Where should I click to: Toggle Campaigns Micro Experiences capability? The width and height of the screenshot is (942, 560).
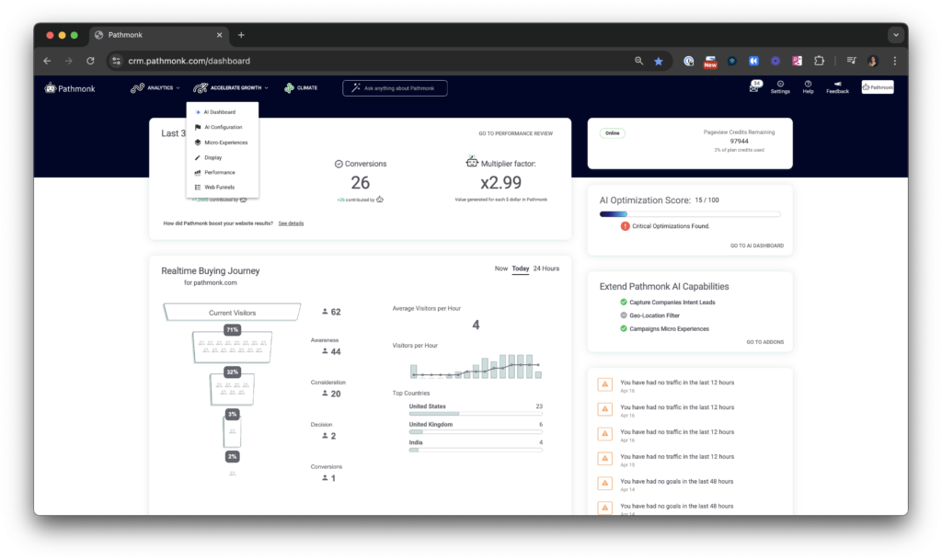point(623,328)
